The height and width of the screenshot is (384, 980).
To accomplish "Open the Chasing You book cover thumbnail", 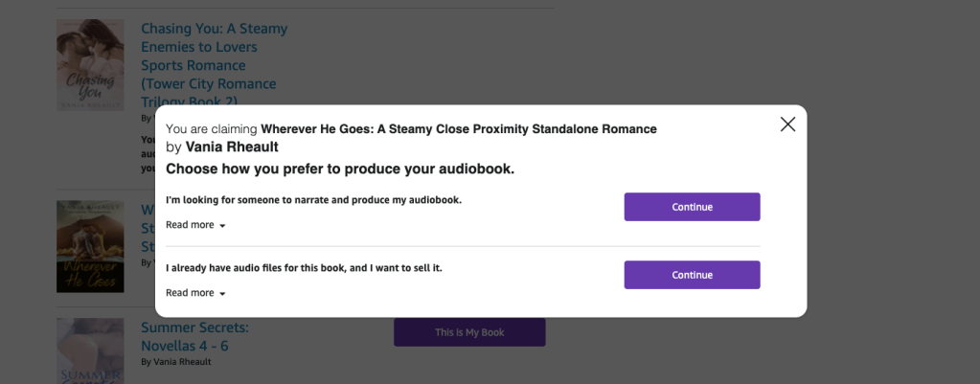I will coord(90,65).
